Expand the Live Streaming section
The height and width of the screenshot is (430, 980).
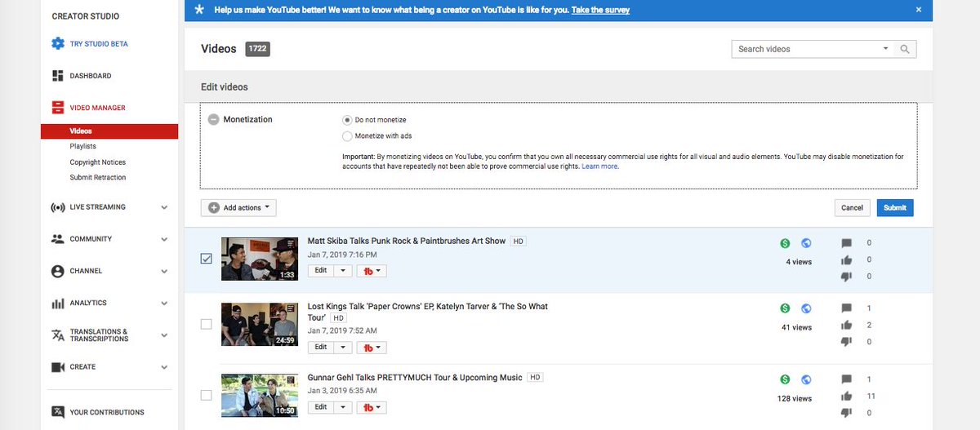pos(164,207)
